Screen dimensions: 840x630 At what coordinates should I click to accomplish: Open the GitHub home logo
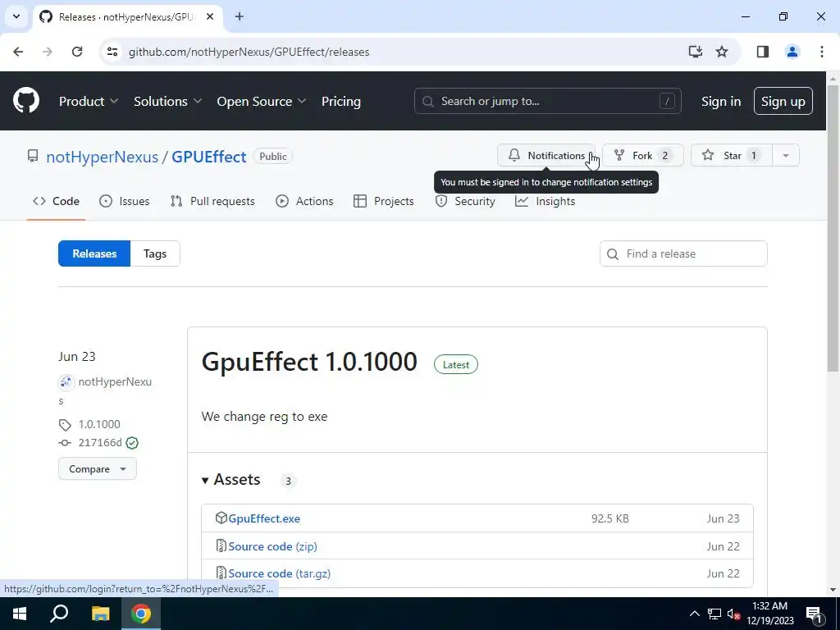[x=26, y=101]
